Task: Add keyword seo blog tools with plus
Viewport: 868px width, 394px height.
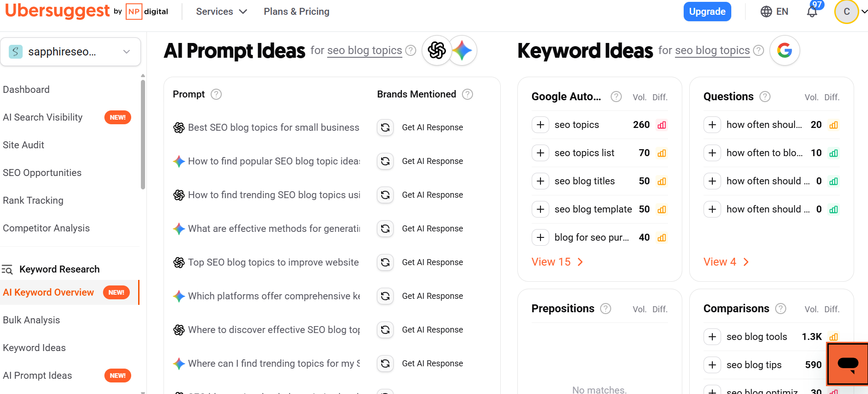Action: pos(712,337)
